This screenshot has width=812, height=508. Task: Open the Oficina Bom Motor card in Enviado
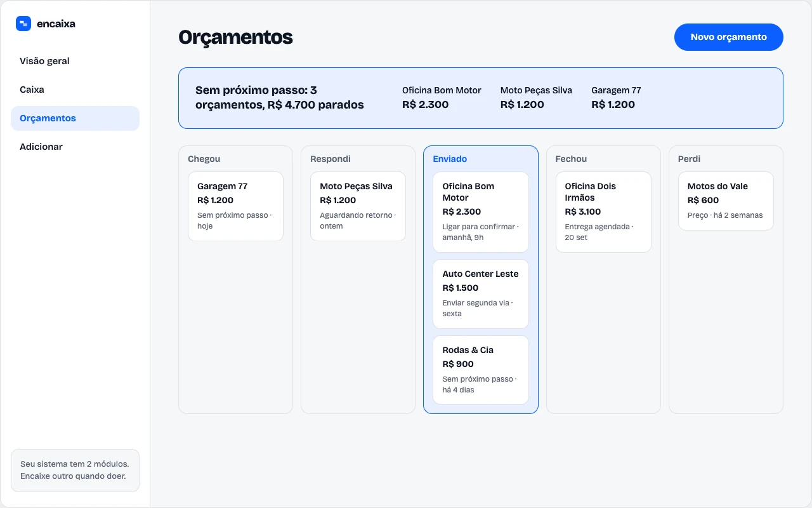481,212
